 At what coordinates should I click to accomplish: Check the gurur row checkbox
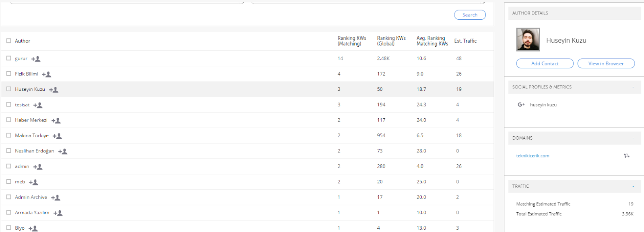[x=9, y=58]
